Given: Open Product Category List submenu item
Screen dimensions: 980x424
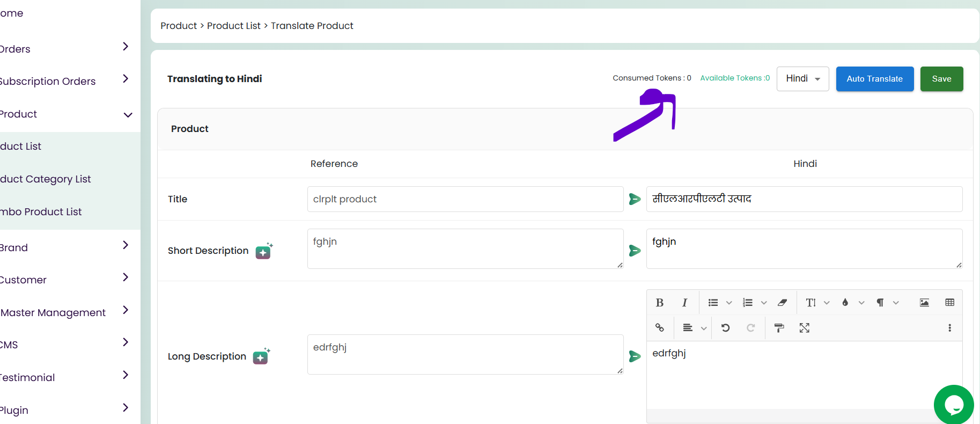Looking at the screenshot, I should [46, 179].
